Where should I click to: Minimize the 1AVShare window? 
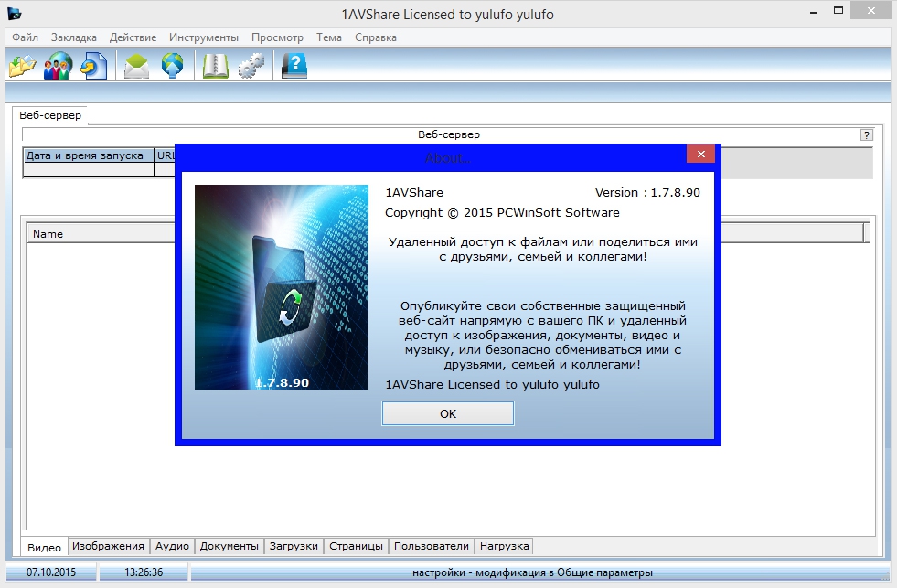click(x=814, y=12)
